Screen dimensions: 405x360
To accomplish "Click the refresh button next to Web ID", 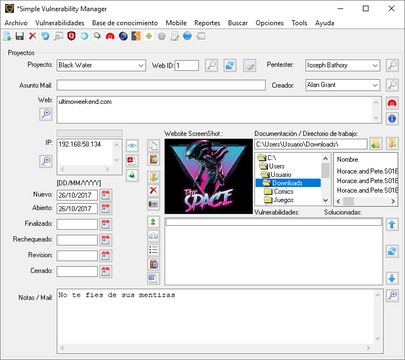I will (x=230, y=65).
